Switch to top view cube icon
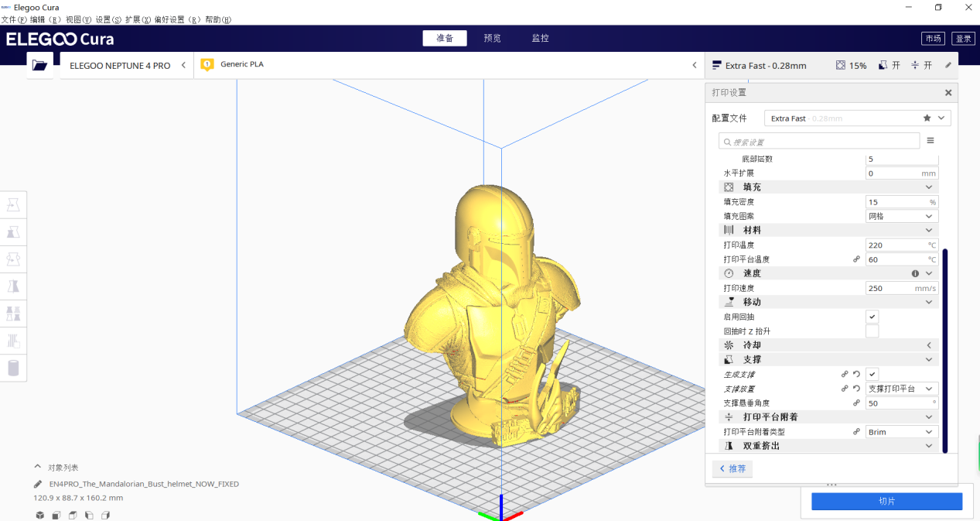This screenshot has width=980, height=521. click(73, 515)
